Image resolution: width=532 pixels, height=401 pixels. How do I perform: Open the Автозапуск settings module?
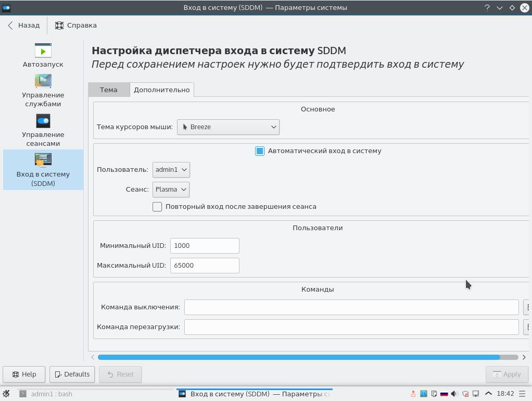pos(43,55)
